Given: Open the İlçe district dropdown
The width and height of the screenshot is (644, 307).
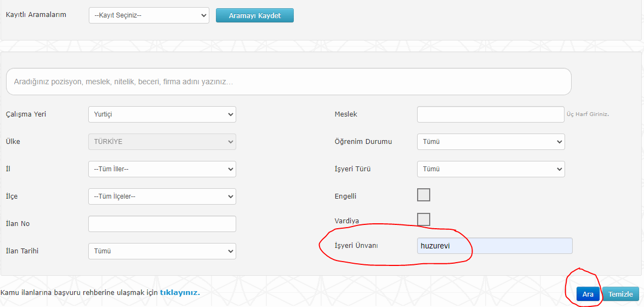Looking at the screenshot, I should pos(162,196).
